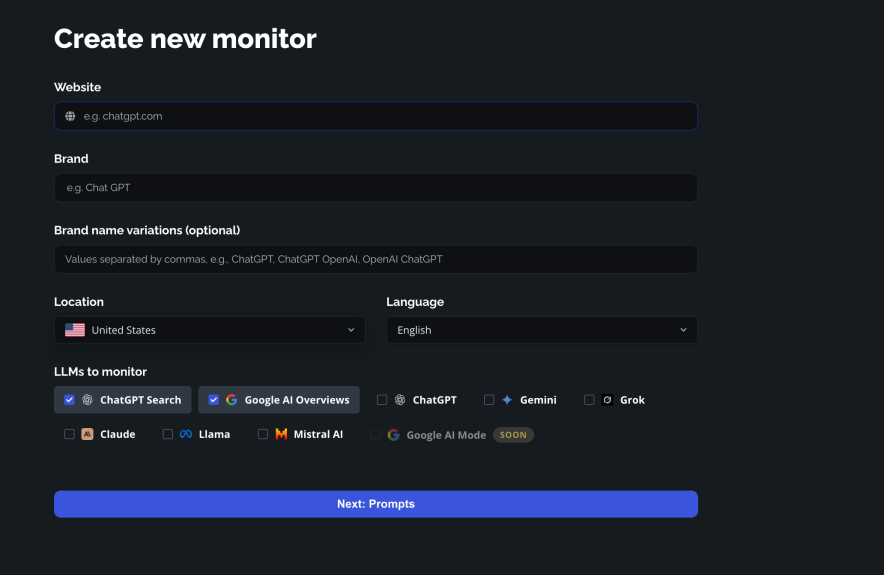
Task: Click the disabled Google AI Mode checkbox
Action: tap(375, 435)
